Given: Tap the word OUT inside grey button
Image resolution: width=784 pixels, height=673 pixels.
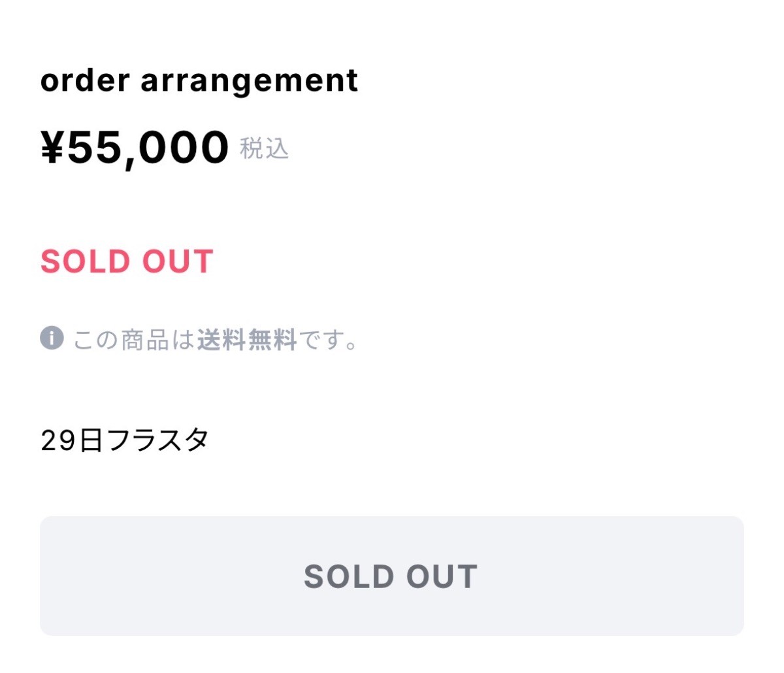Looking at the screenshot, I should [442, 576].
